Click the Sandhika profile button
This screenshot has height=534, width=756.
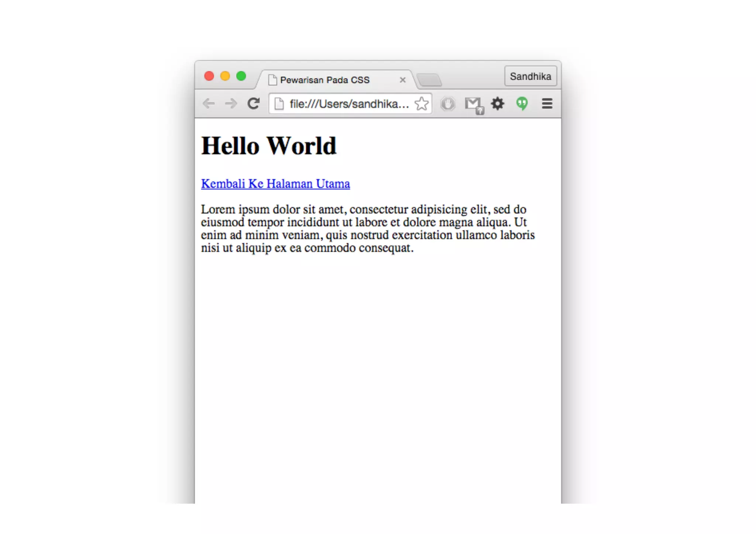tap(530, 76)
